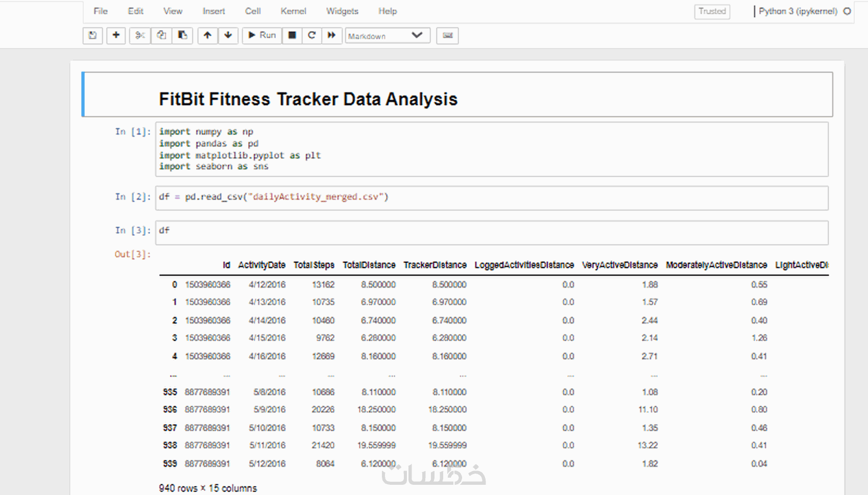Click the TrackerDistance column header
The height and width of the screenshot is (495, 868).
(x=435, y=265)
